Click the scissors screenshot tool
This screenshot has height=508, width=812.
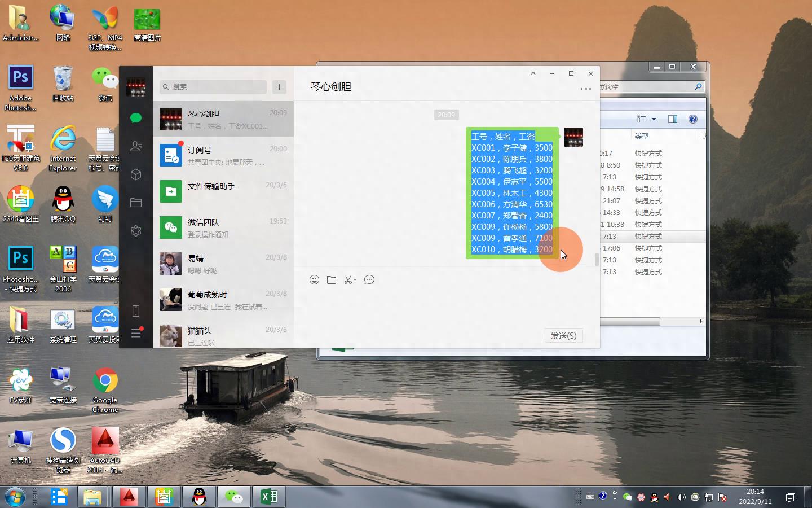(348, 280)
